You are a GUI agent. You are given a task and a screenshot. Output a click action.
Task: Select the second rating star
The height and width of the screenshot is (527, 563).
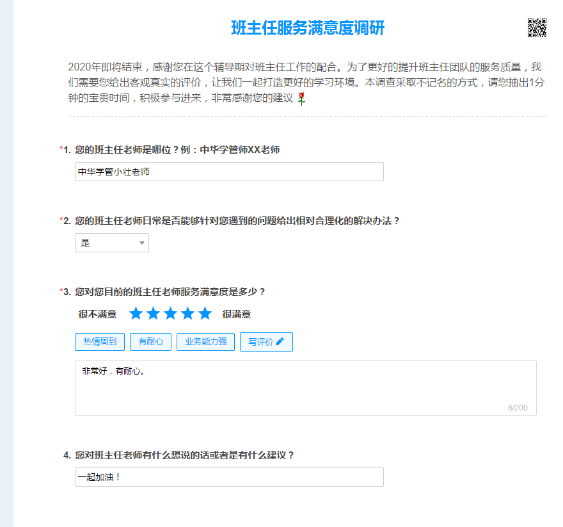coord(153,313)
